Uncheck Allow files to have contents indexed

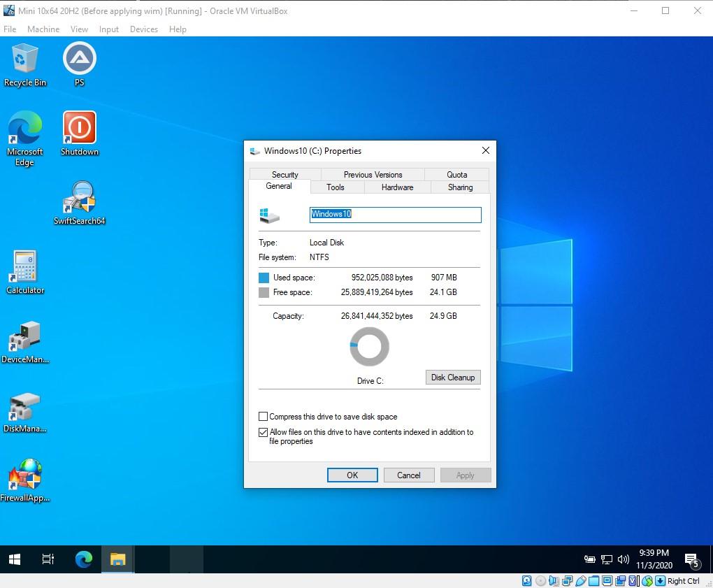tap(263, 432)
